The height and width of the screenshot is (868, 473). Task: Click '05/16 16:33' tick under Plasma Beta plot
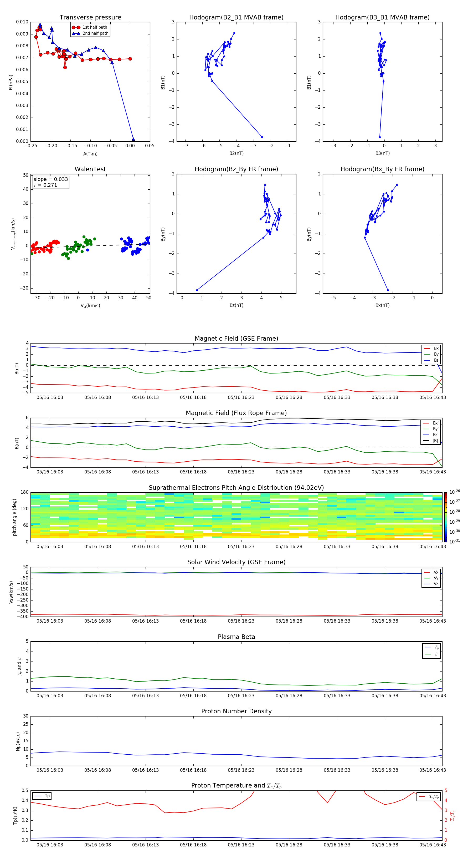click(337, 696)
